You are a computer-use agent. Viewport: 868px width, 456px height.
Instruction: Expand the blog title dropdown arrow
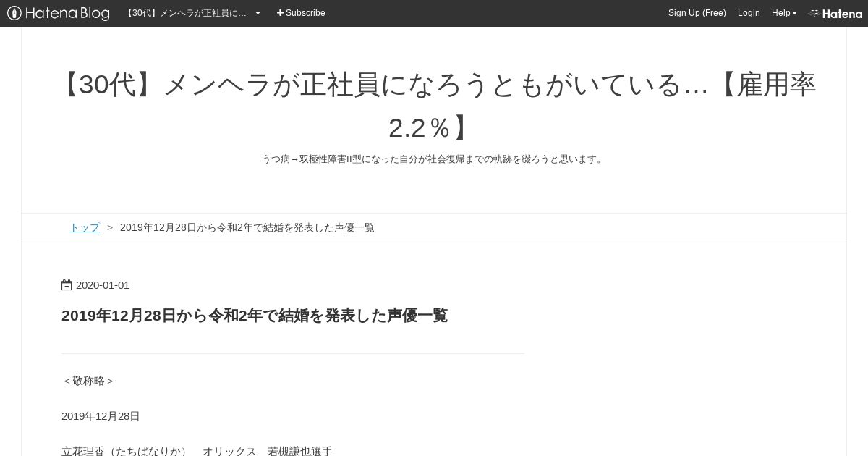[x=258, y=13]
